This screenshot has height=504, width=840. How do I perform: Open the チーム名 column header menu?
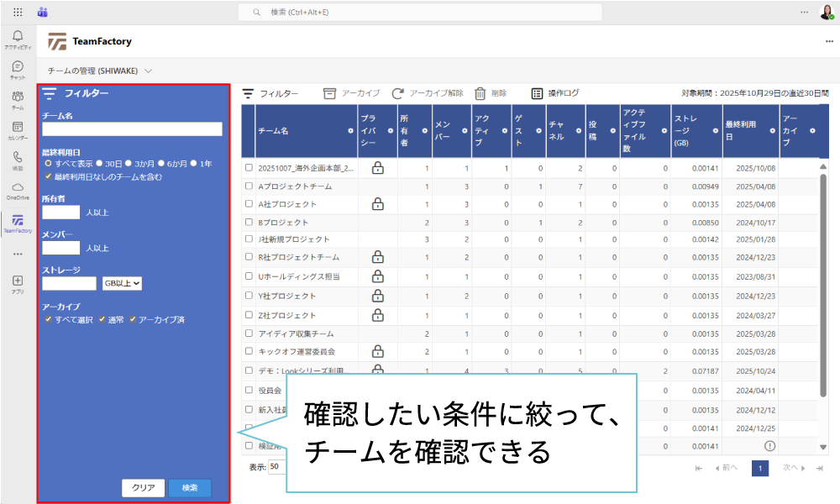point(350,131)
